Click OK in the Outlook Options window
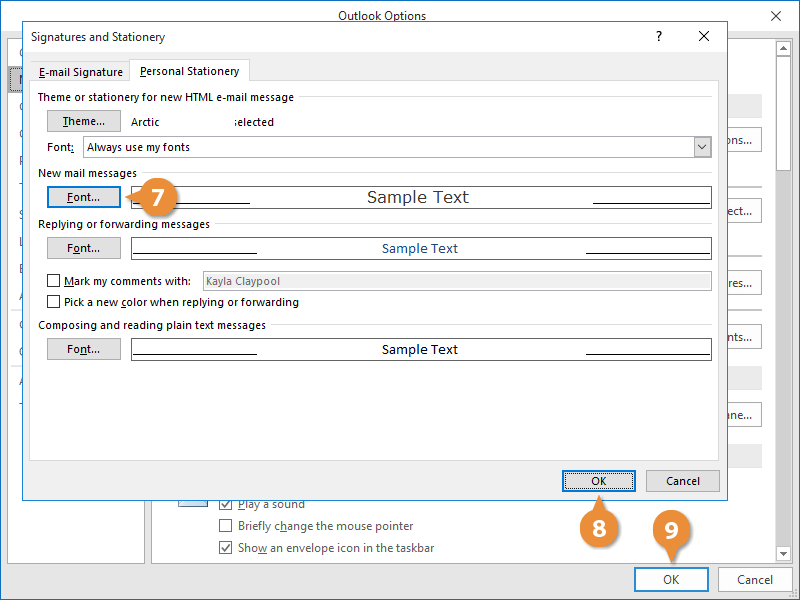Viewport: 800px width, 600px height. point(671,579)
